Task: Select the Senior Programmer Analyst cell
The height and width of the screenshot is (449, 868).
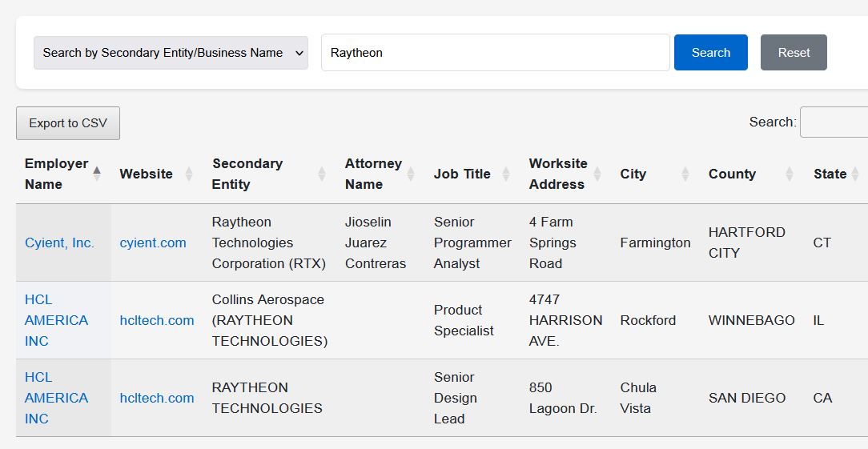Action: pos(472,243)
